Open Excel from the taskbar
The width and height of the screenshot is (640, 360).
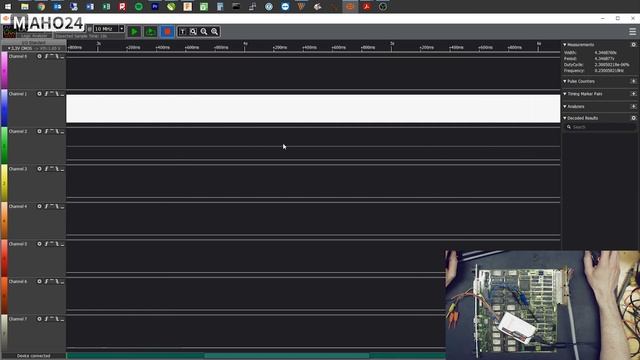106,7
